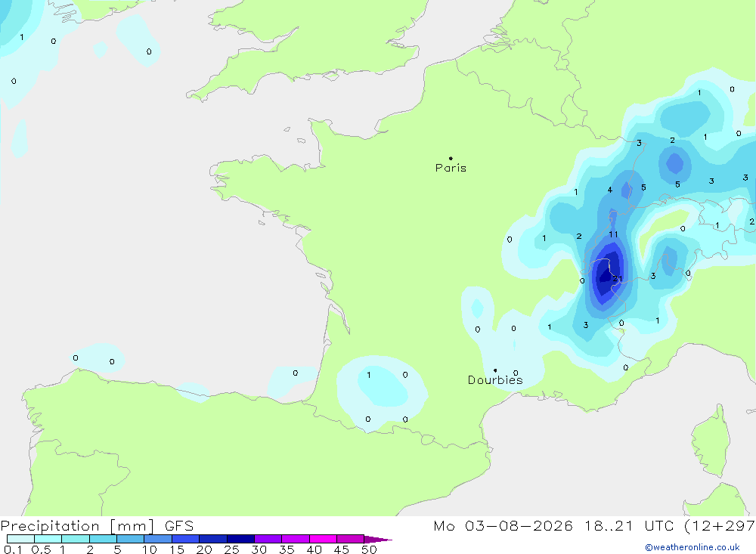Image resolution: width=756 pixels, height=554 pixels.
Task: Click the '21' precipitation value on the map
Action: pyautogui.click(x=618, y=279)
